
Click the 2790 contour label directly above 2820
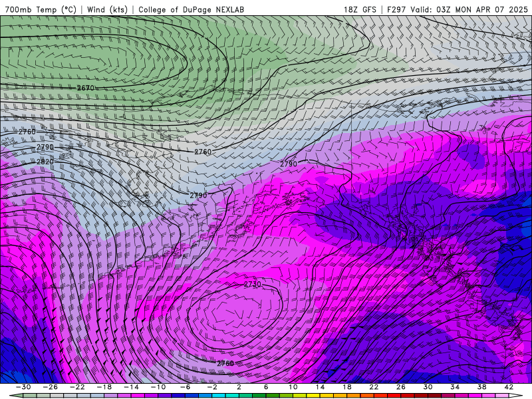[x=45, y=147]
